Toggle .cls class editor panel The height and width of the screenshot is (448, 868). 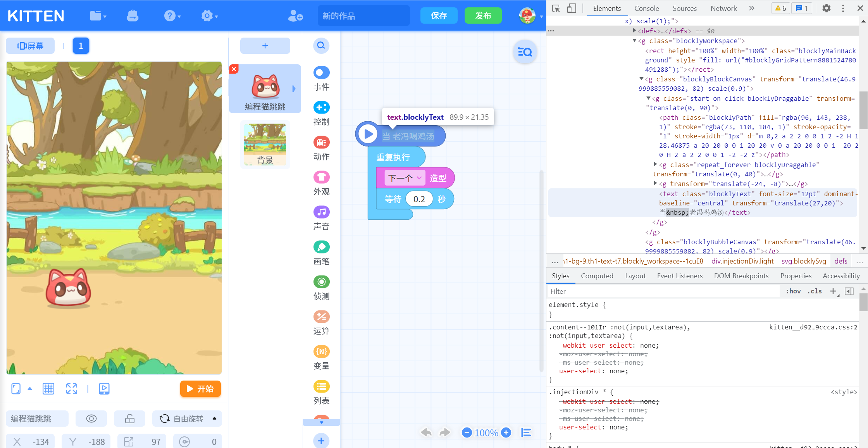[815, 291]
